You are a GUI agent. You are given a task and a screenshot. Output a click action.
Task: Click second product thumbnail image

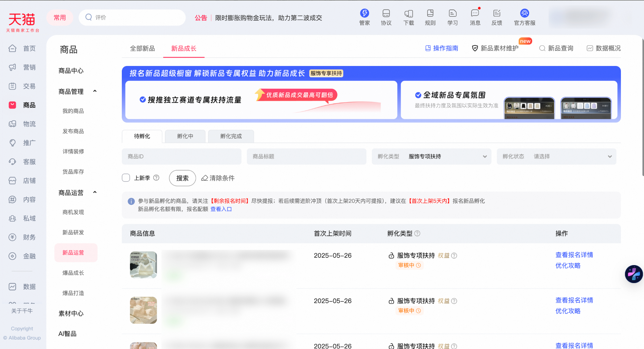tap(143, 310)
